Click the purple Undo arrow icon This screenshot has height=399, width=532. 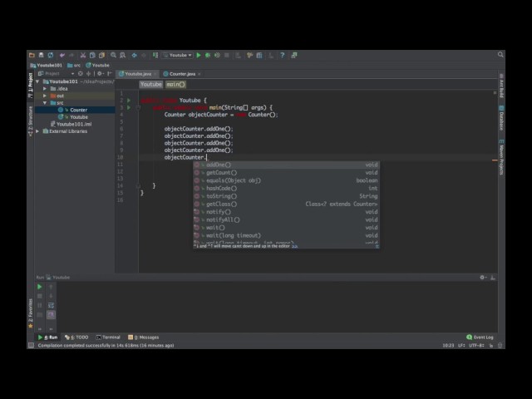tap(62, 55)
